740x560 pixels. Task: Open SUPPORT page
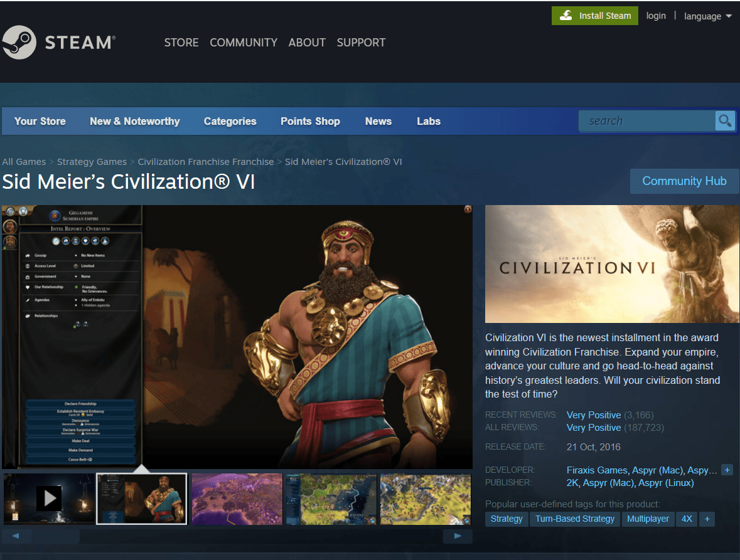coord(361,43)
